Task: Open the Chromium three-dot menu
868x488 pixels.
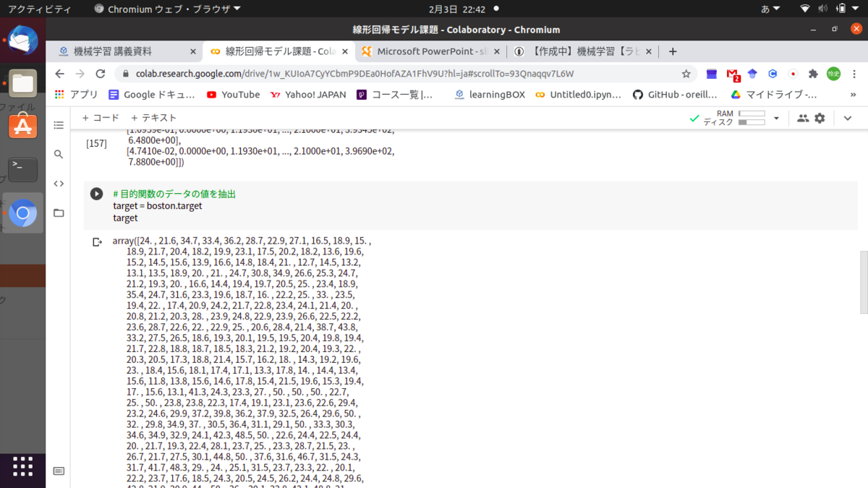Action: tap(855, 74)
